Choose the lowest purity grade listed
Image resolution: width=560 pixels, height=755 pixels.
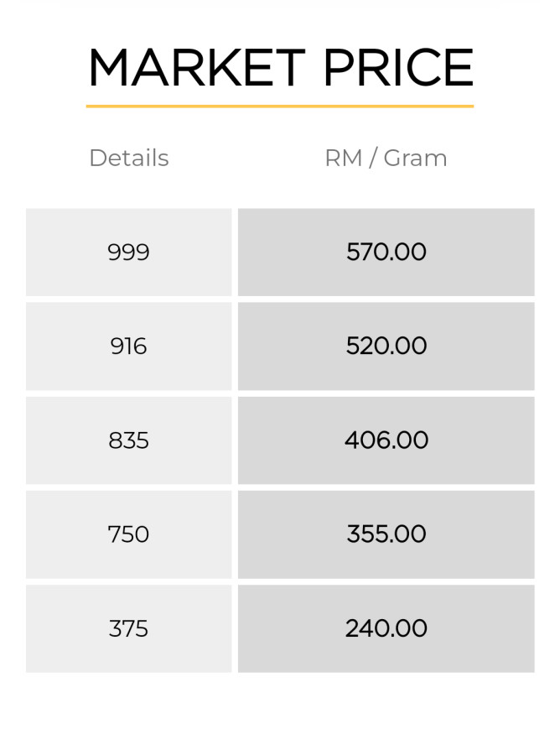pyautogui.click(x=128, y=628)
